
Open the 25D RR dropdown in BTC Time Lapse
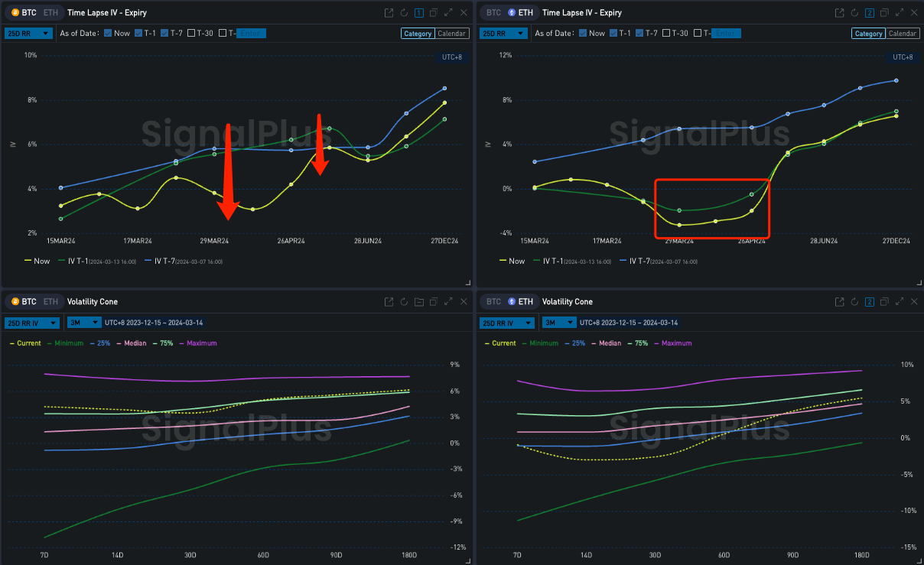pyautogui.click(x=28, y=34)
